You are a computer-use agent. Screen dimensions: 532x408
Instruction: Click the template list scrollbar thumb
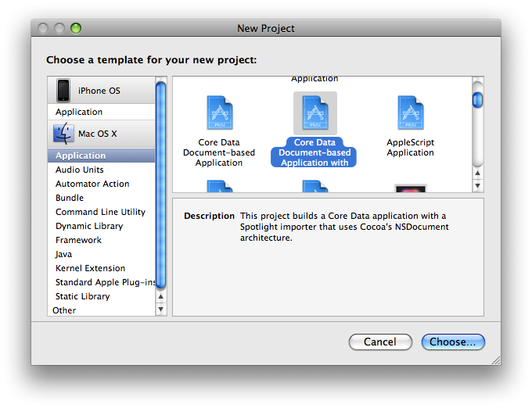(478, 100)
